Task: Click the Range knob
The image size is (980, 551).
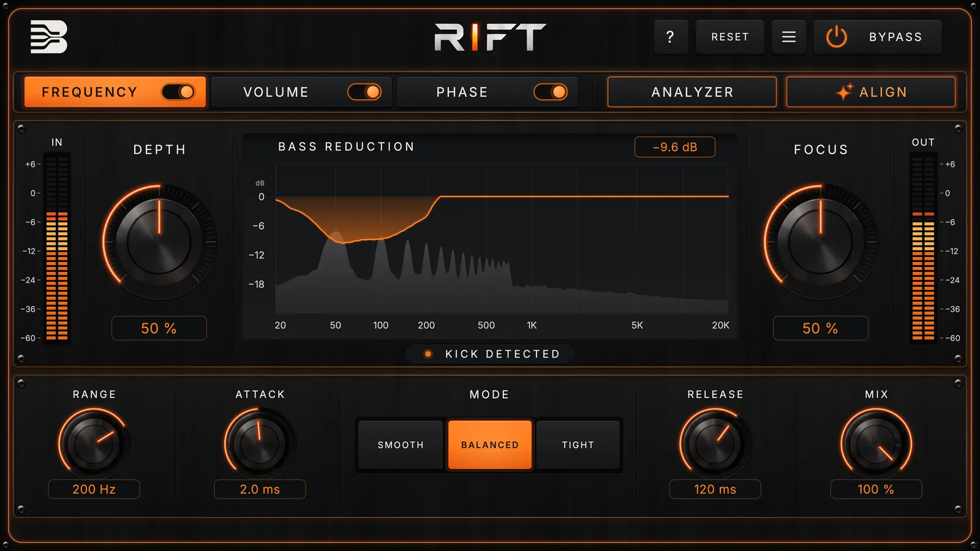Action: pos(94,444)
